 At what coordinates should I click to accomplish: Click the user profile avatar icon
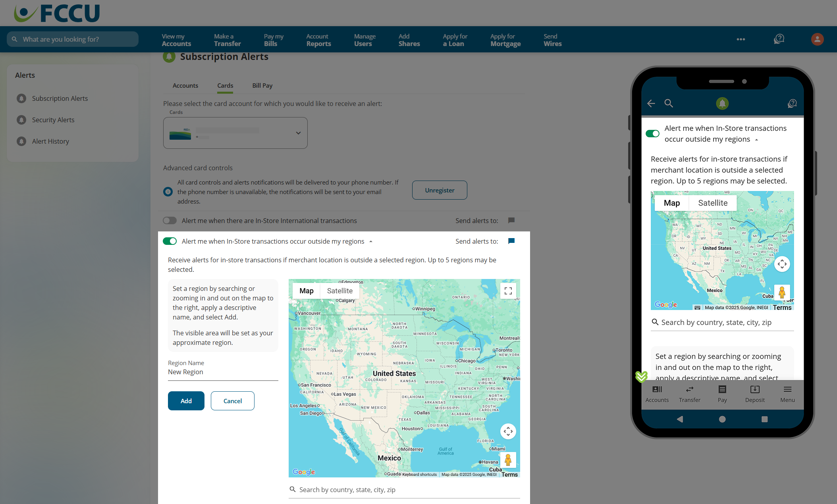(817, 39)
